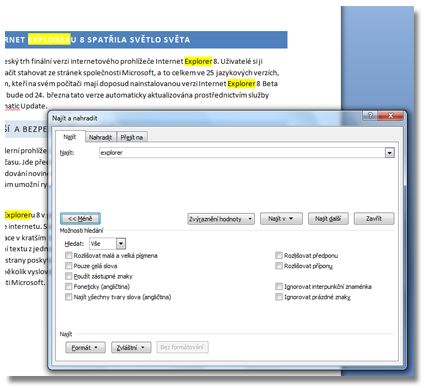Click the dialog help question mark icon

[x=370, y=116]
